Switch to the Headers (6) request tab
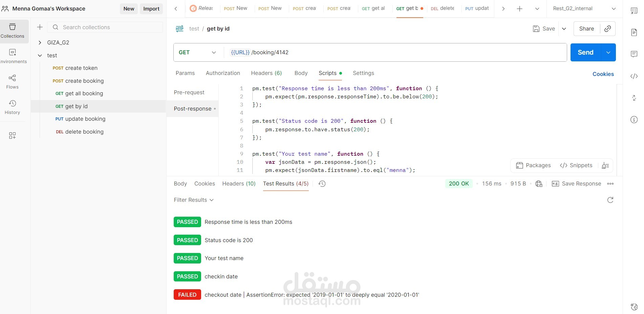This screenshot has height=314, width=644. [x=266, y=73]
